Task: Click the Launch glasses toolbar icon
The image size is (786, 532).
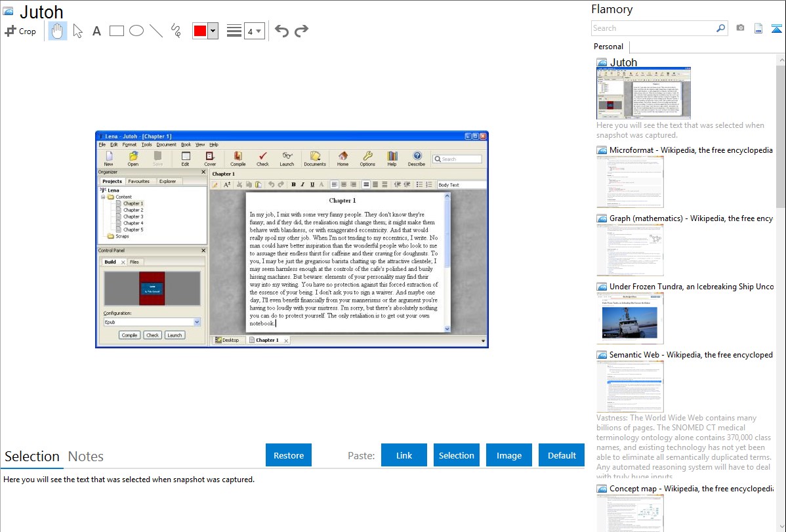Action: click(287, 159)
